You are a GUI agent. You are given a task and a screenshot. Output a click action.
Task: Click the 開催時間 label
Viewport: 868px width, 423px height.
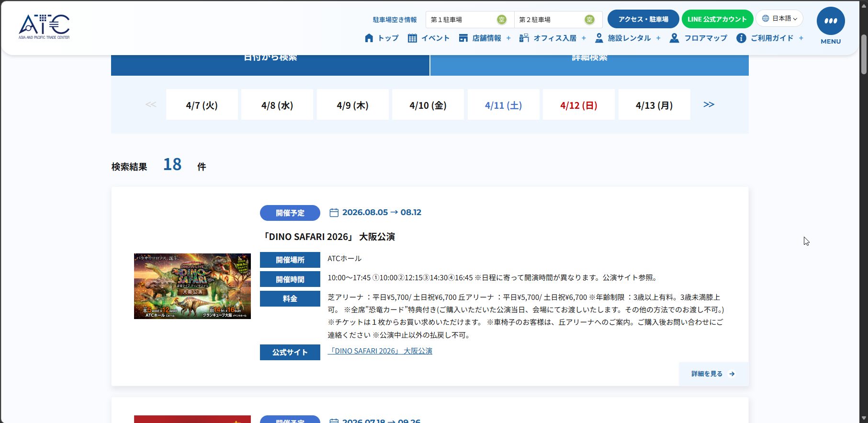point(290,279)
